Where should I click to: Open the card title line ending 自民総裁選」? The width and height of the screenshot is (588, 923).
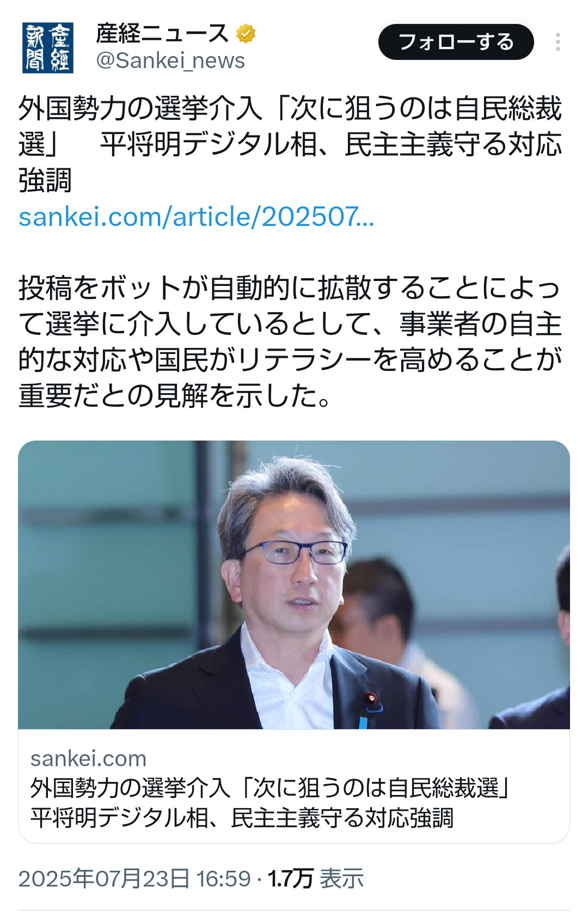[271, 788]
